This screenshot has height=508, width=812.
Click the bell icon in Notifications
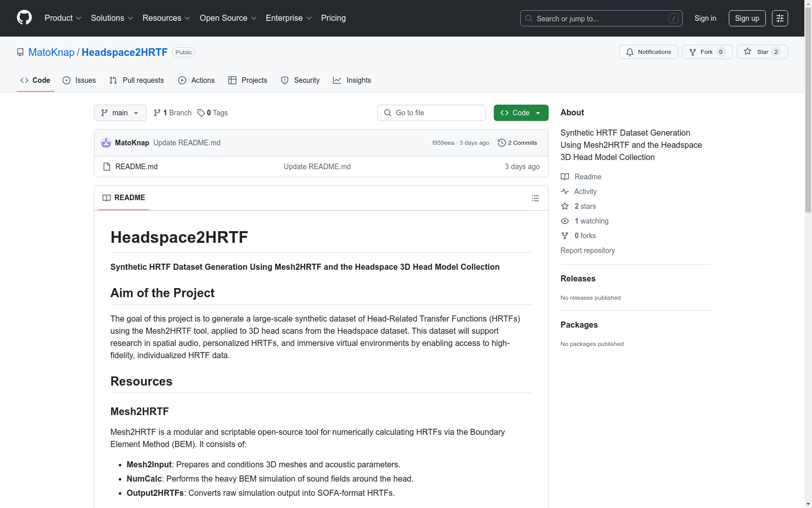point(630,52)
